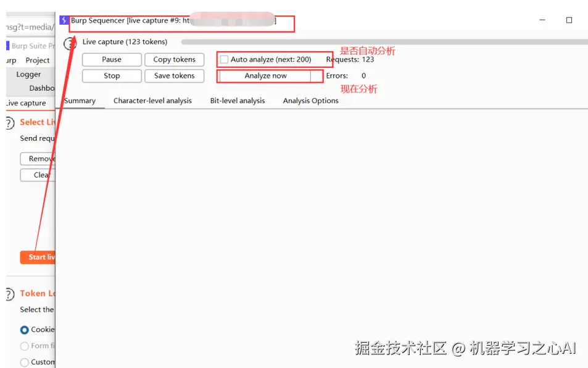Image resolution: width=588 pixels, height=368 pixels.
Task: Minimize the Burp Sequencer window
Action: pos(542,20)
